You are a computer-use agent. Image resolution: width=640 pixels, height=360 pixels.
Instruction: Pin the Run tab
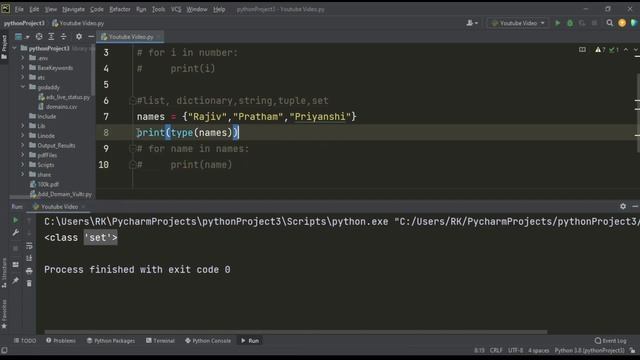click(x=16, y=281)
